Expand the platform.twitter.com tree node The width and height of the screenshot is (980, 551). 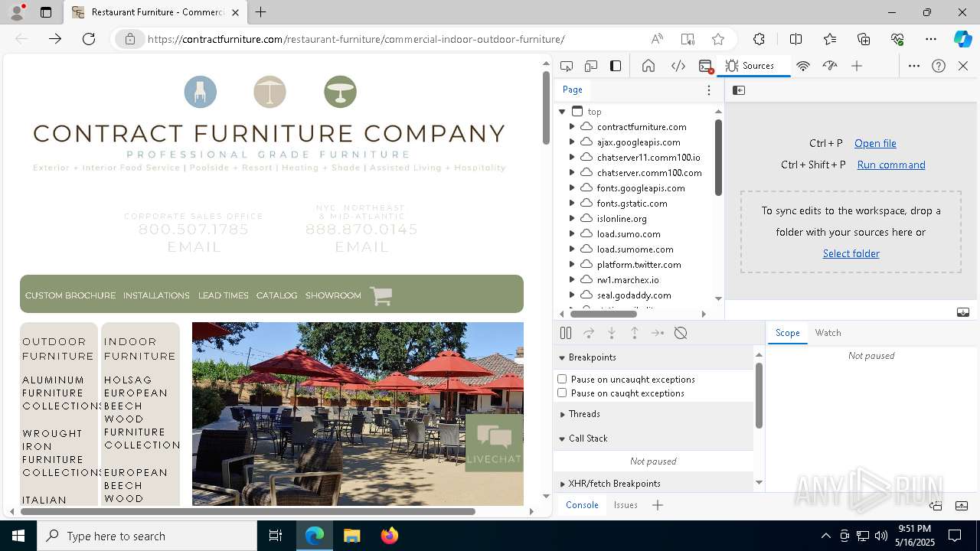coord(572,265)
